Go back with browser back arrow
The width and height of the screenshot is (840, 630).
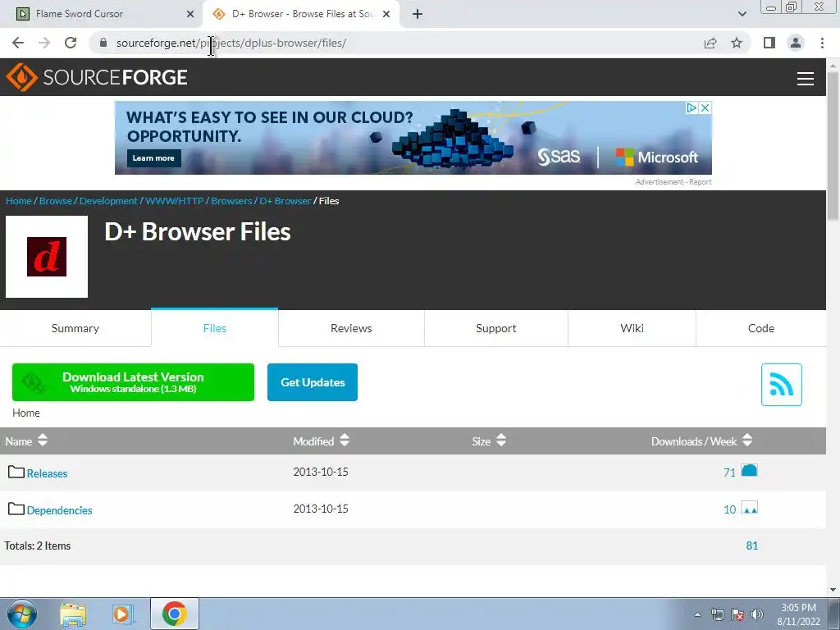(18, 43)
